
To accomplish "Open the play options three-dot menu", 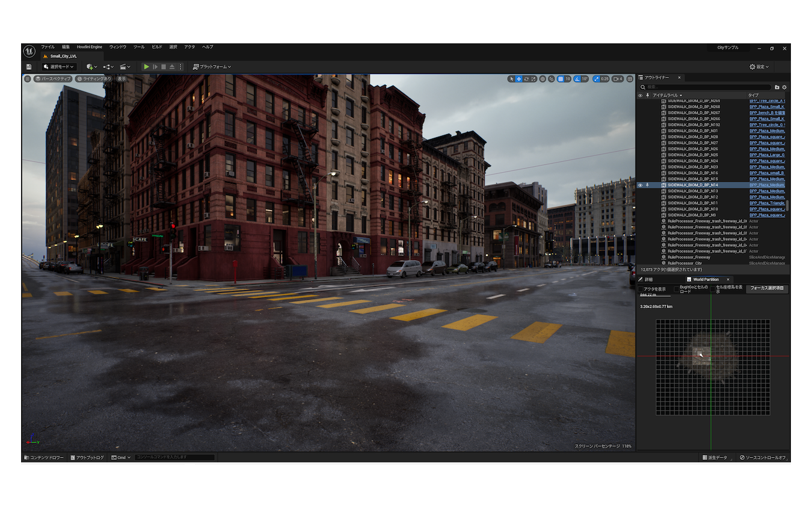I will [180, 67].
